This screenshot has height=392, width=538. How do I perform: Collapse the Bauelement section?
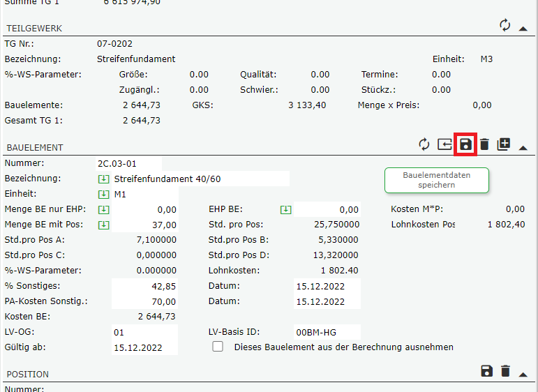[x=523, y=146]
